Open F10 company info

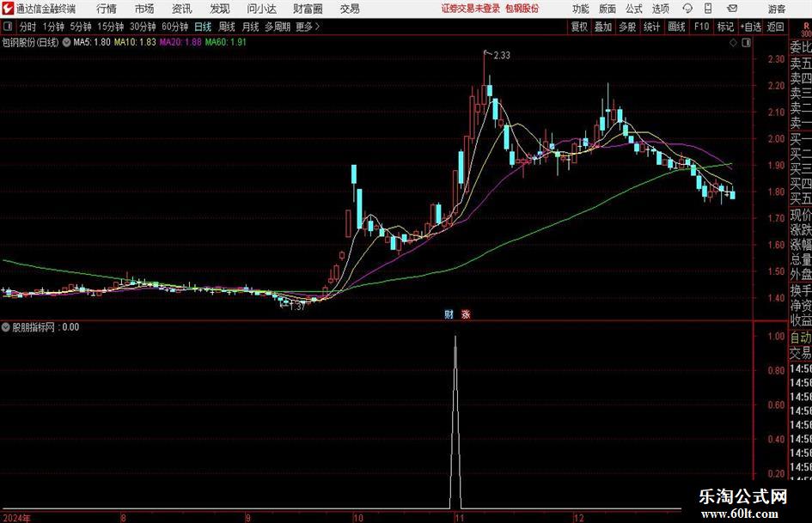[x=701, y=27]
